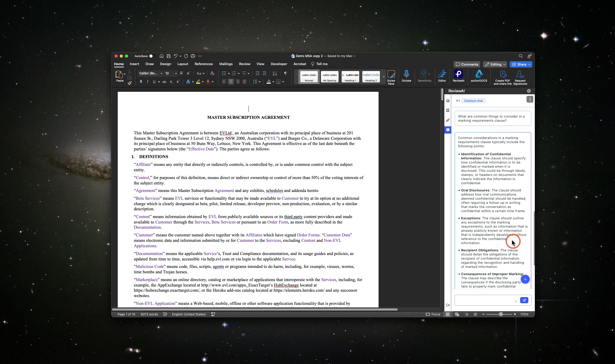Open the pen edit icon in ReviewAI sidebar
The width and height of the screenshot is (615, 364).
pyautogui.click(x=448, y=120)
